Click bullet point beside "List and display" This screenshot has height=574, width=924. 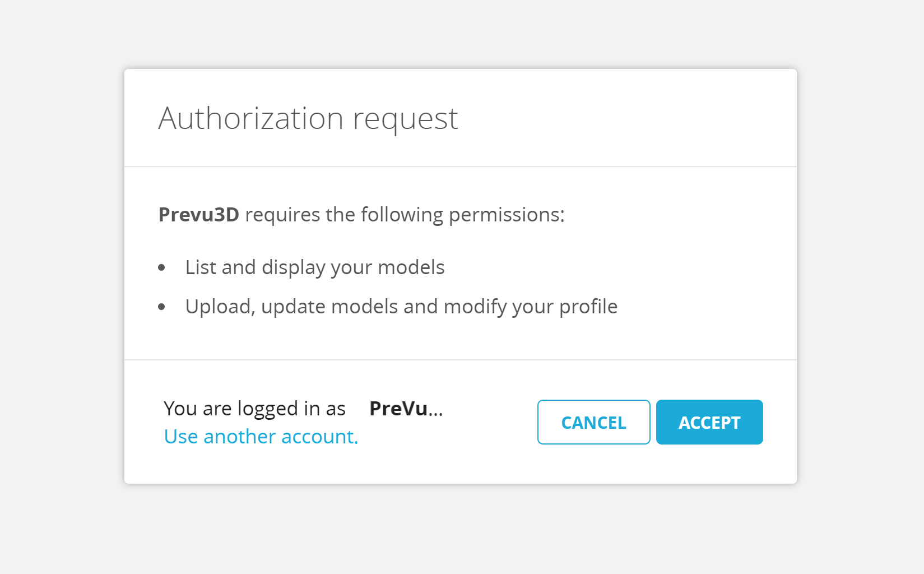pos(162,268)
